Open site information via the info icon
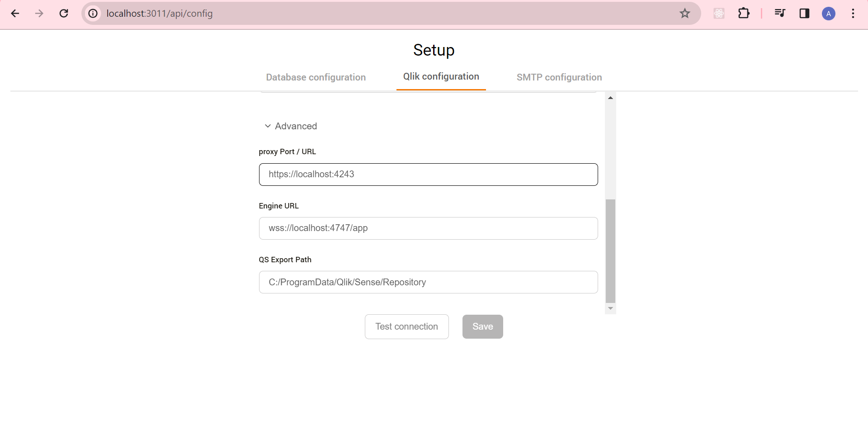Screen dimensions: 868x430 coord(93,14)
